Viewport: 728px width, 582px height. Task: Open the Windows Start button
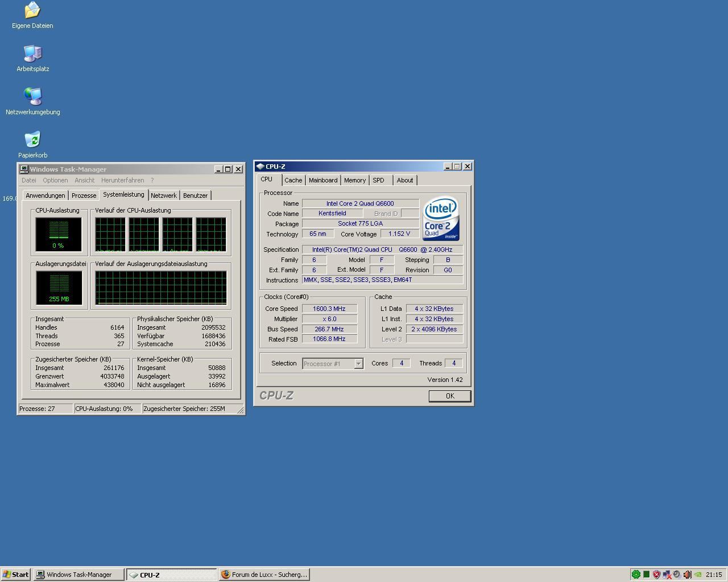(x=16, y=575)
